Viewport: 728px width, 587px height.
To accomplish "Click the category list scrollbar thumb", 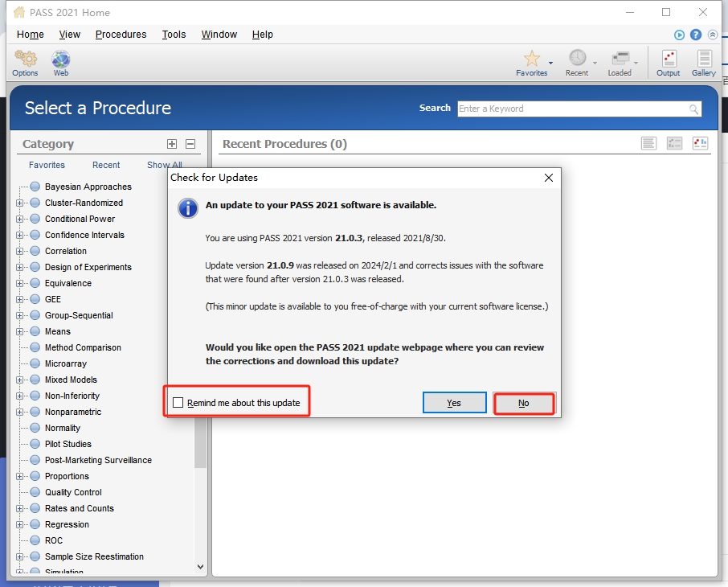I will click(200, 441).
